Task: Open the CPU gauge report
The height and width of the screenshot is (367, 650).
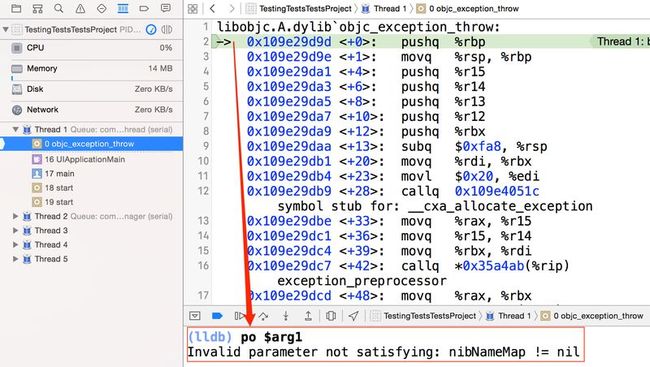Action: pyautogui.click(x=91, y=48)
